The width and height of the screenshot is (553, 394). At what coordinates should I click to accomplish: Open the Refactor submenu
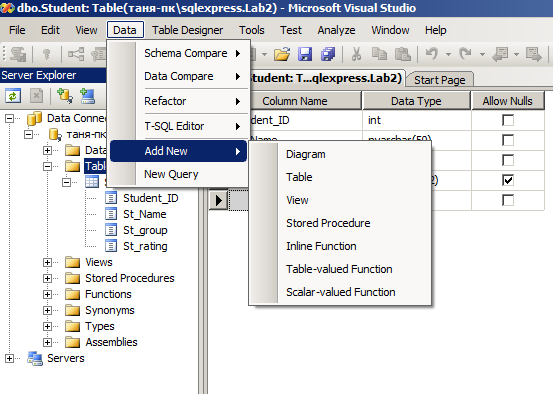point(178,102)
